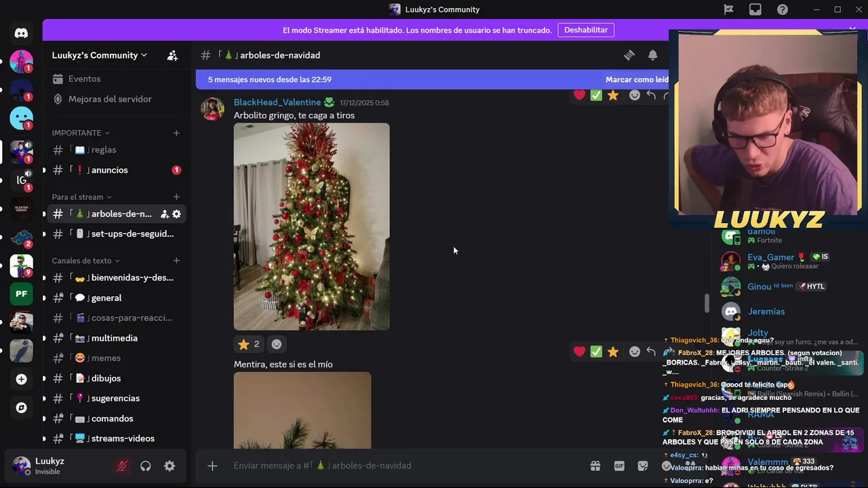Open Jeremías in member list
Image resolution: width=868 pixels, height=488 pixels.
pos(766,312)
